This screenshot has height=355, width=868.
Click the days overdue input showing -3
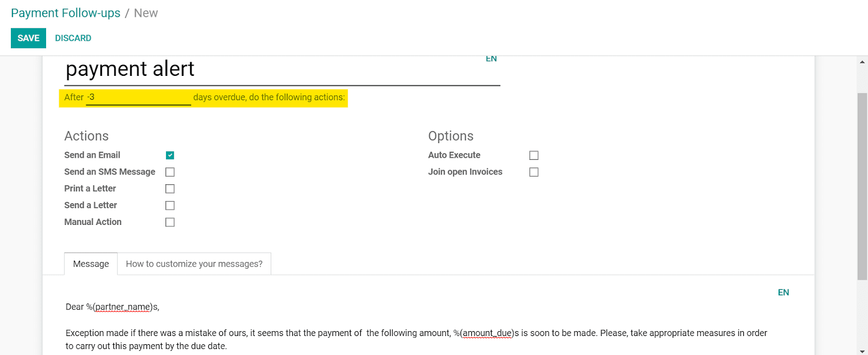138,98
